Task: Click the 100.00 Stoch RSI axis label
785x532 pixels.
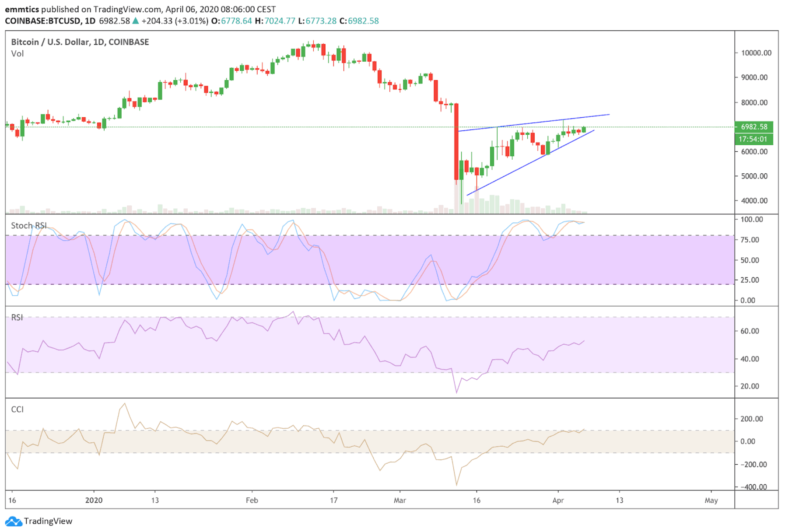Action: click(752, 219)
